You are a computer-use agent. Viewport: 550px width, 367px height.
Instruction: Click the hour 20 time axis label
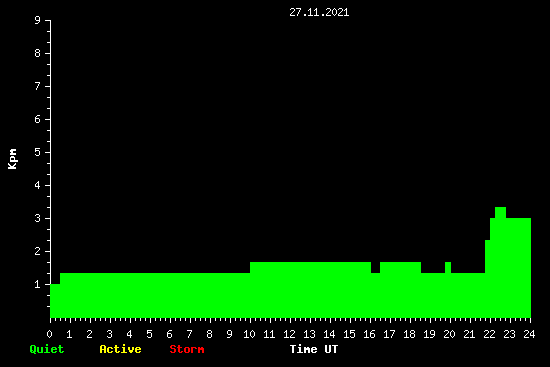click(x=449, y=334)
